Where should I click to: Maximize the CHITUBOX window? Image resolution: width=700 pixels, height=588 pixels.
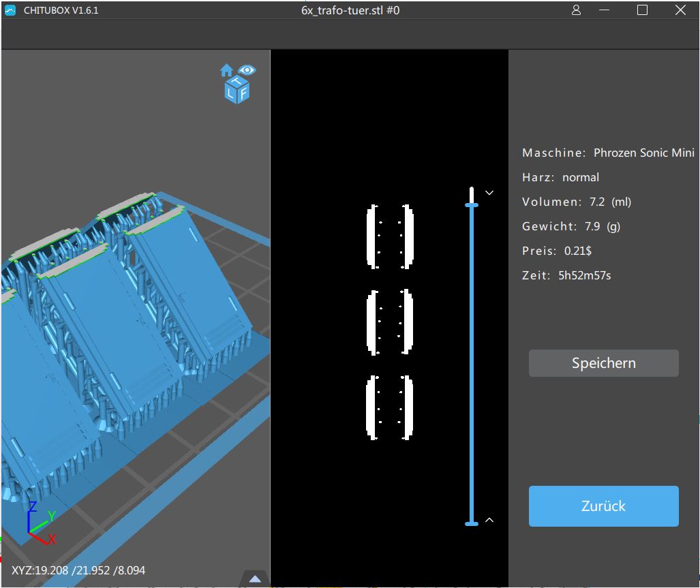pyautogui.click(x=642, y=10)
